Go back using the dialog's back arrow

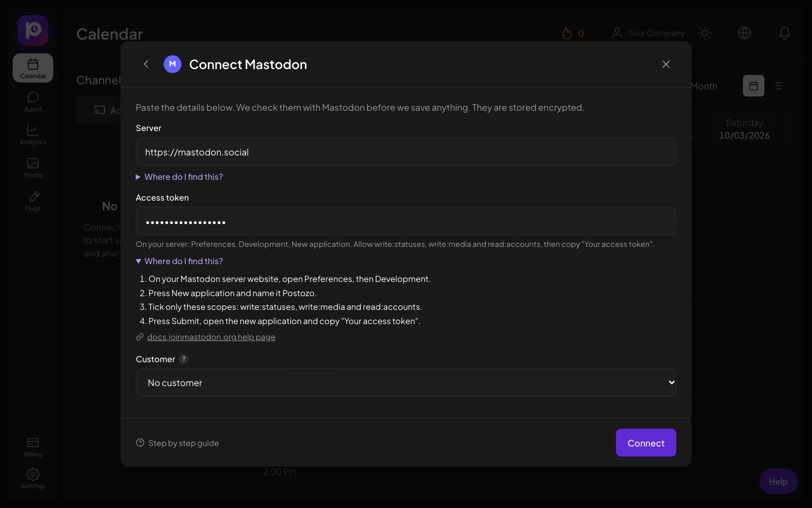coord(146,64)
